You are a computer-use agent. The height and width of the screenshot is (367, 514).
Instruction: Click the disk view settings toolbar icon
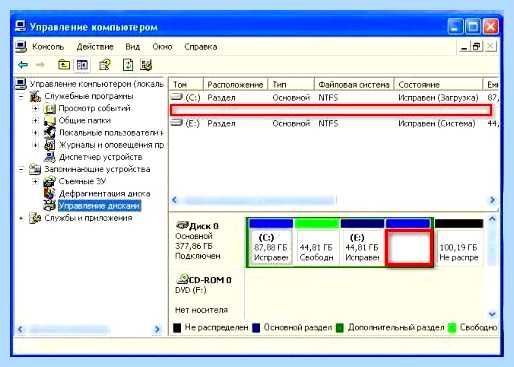(x=146, y=65)
